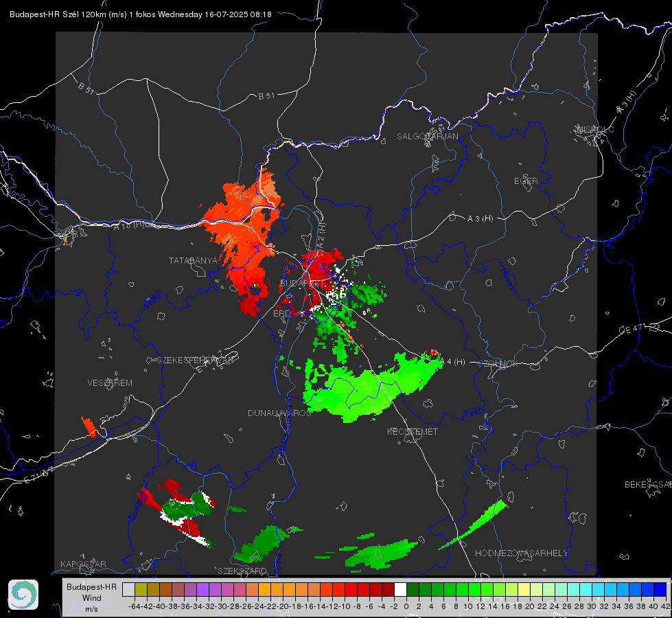
Task: Select the SZOLNOK city label
Action: point(498,364)
